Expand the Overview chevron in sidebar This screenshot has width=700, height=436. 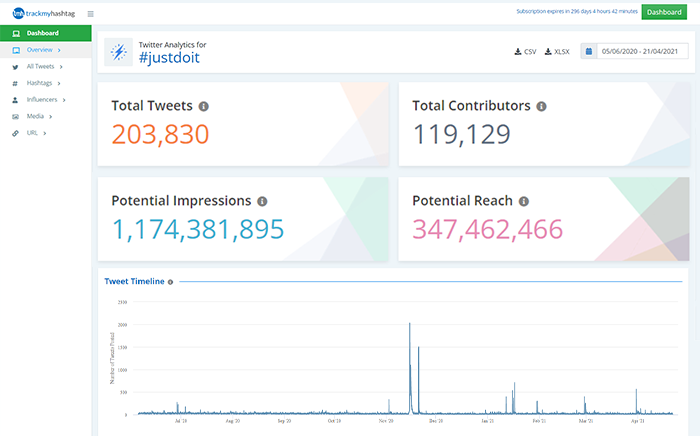point(59,50)
